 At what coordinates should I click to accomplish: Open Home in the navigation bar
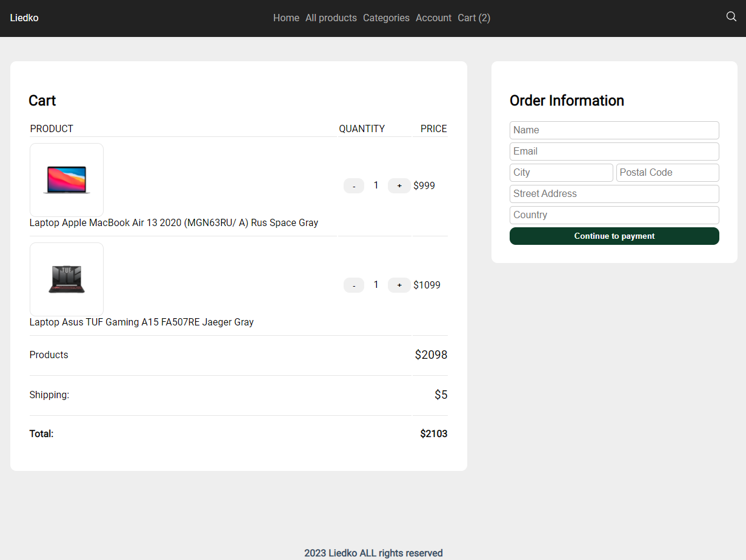coord(286,18)
